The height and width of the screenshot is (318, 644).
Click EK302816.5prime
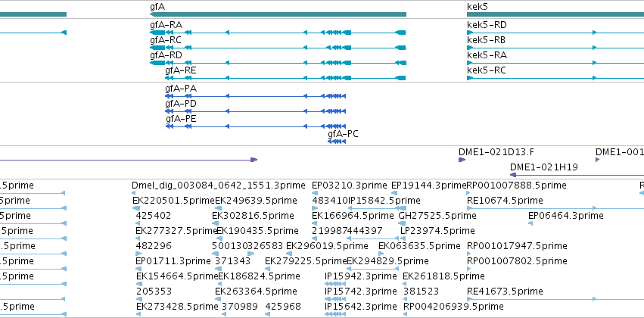(x=253, y=216)
